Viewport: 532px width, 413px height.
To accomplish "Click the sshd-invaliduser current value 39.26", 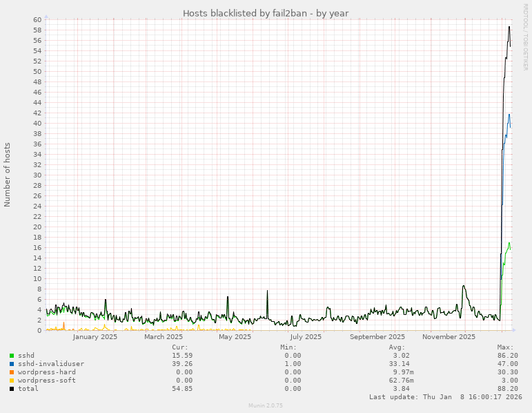I will tap(182, 364).
